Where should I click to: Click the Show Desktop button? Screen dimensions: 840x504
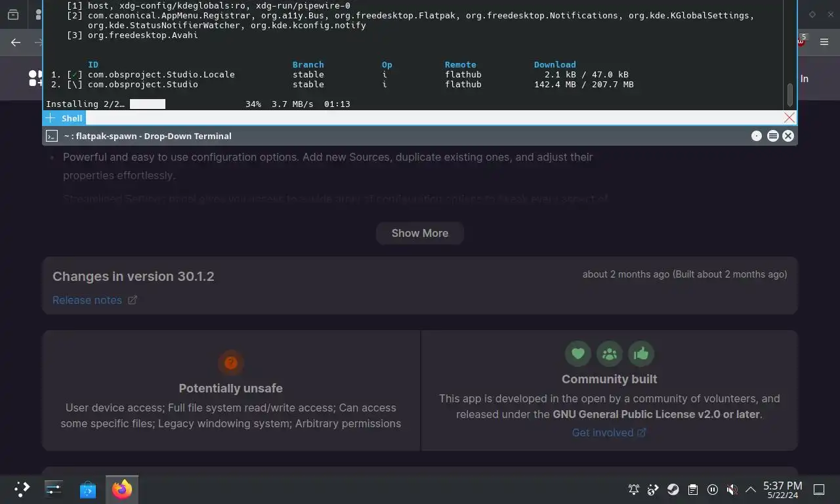point(819,490)
